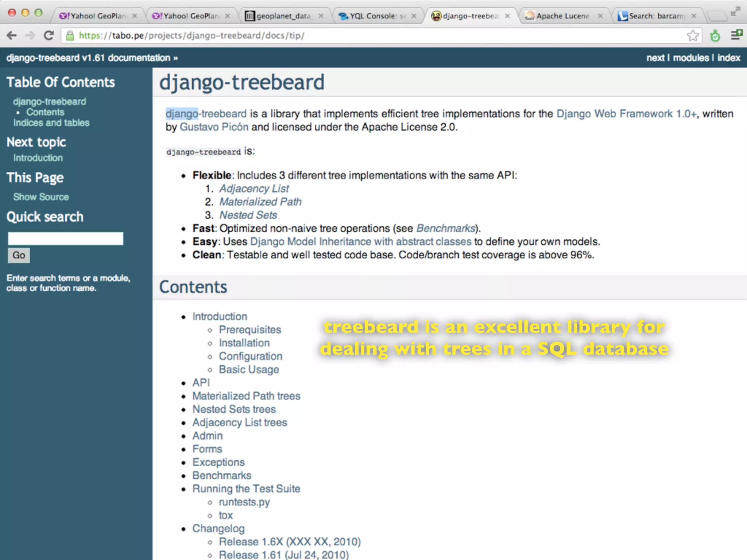Open Running the Test Suite link

coord(247,489)
